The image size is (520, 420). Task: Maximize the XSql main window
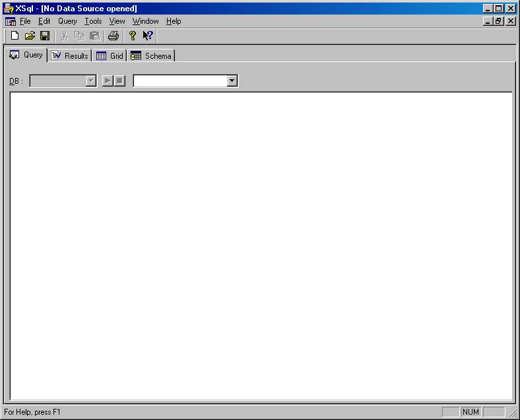click(x=498, y=9)
